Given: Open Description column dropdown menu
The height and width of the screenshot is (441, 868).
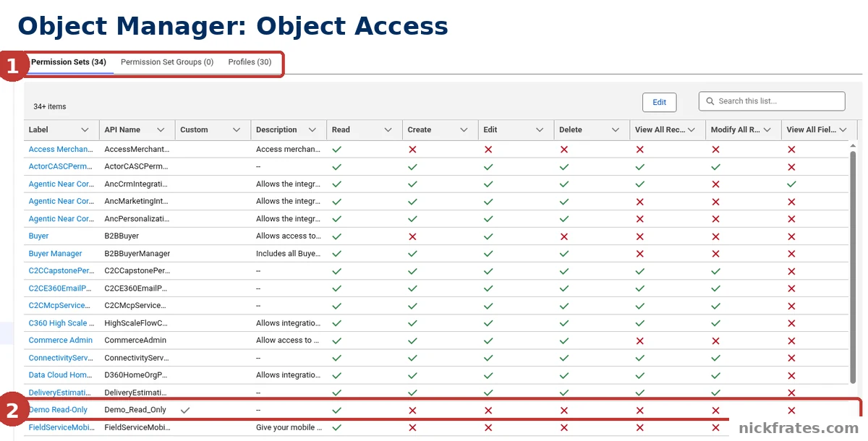Looking at the screenshot, I should 312,130.
